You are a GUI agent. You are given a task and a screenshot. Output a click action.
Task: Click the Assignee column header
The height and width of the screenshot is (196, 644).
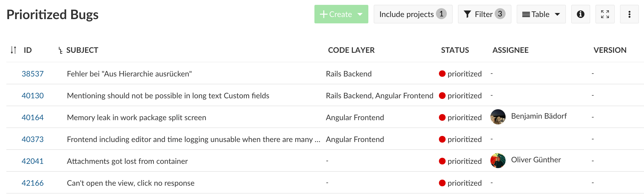[510, 50]
